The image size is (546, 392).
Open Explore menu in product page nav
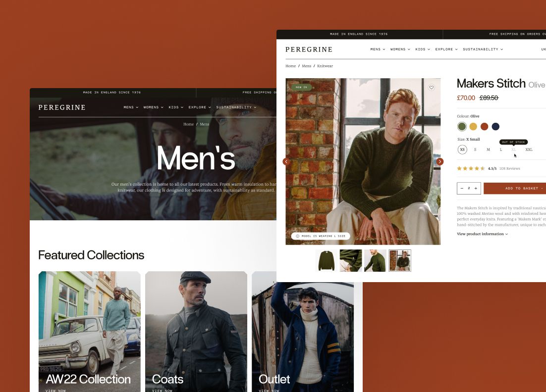pos(446,49)
